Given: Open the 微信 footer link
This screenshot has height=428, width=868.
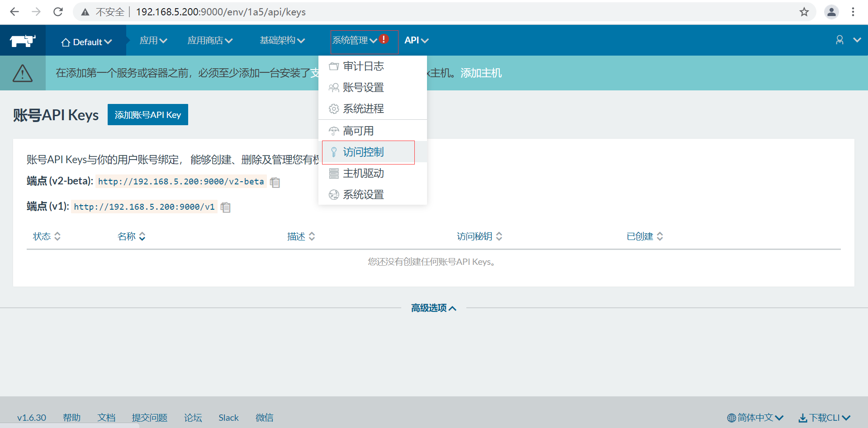Looking at the screenshot, I should point(264,418).
